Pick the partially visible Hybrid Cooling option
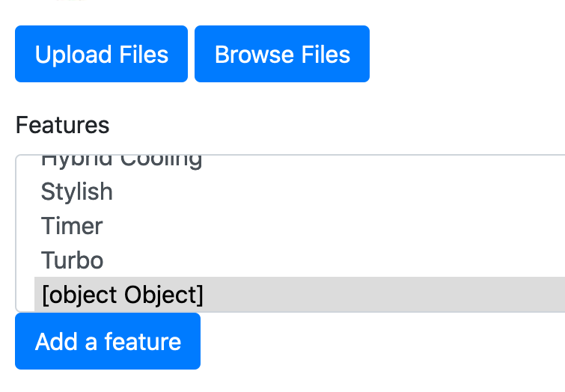This screenshot has height=392, width=565. [x=300, y=165]
